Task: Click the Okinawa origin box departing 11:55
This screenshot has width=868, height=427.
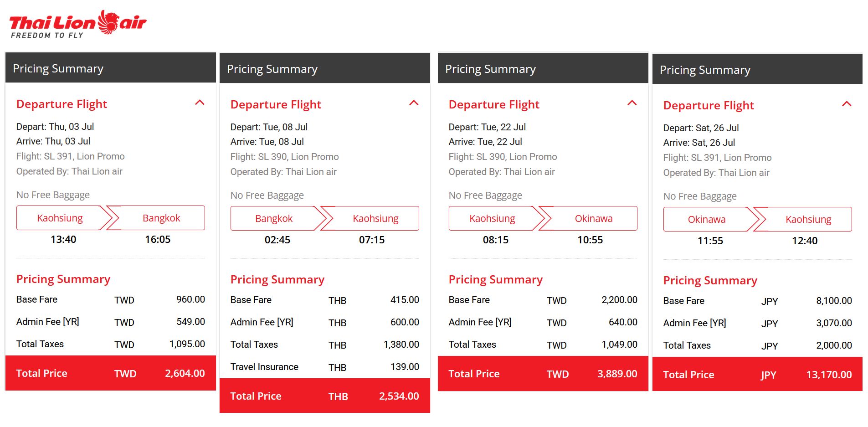Action: click(706, 220)
